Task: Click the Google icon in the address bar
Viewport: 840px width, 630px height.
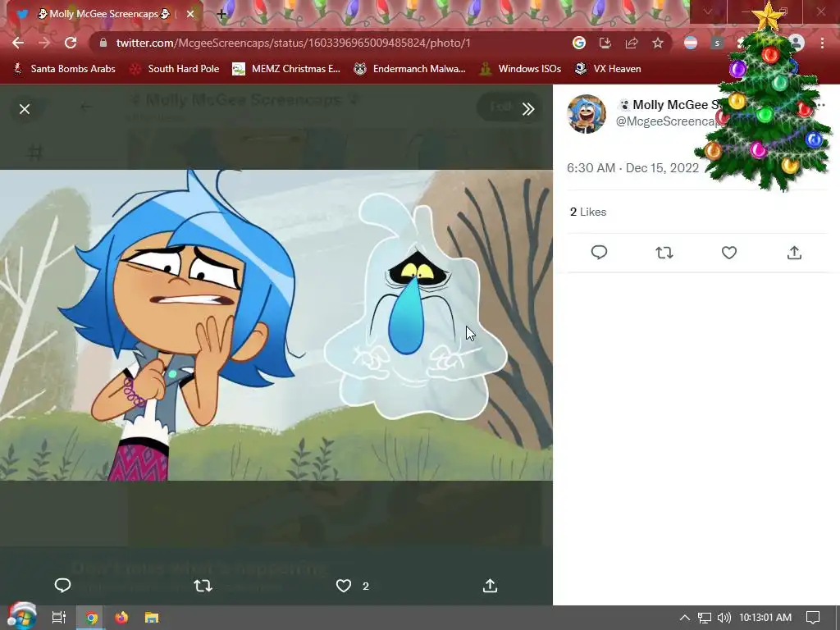Action: [579, 43]
